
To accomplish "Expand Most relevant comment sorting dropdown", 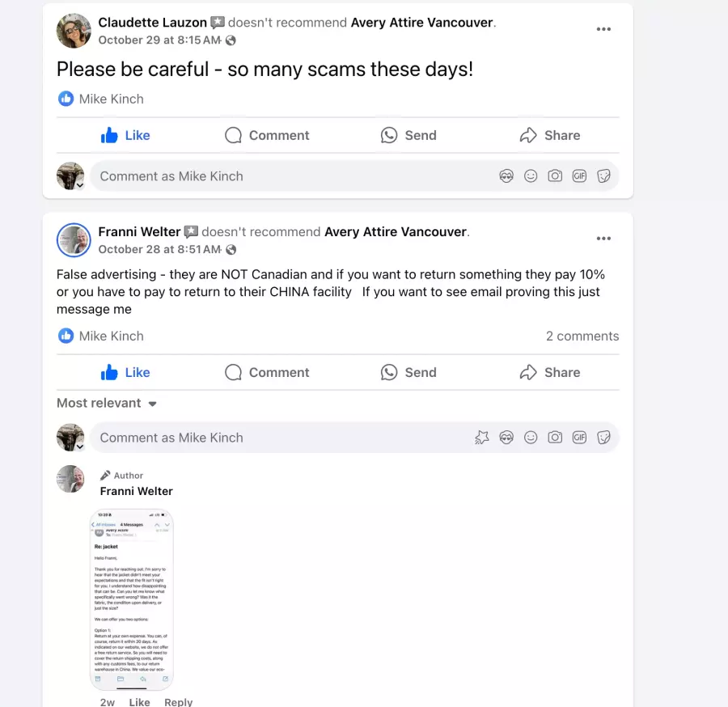I will click(107, 403).
